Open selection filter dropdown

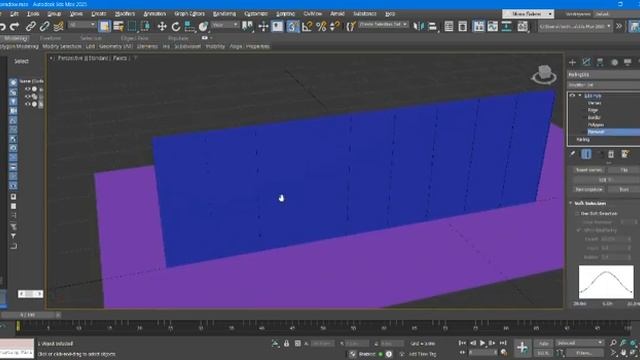[x=82, y=25]
